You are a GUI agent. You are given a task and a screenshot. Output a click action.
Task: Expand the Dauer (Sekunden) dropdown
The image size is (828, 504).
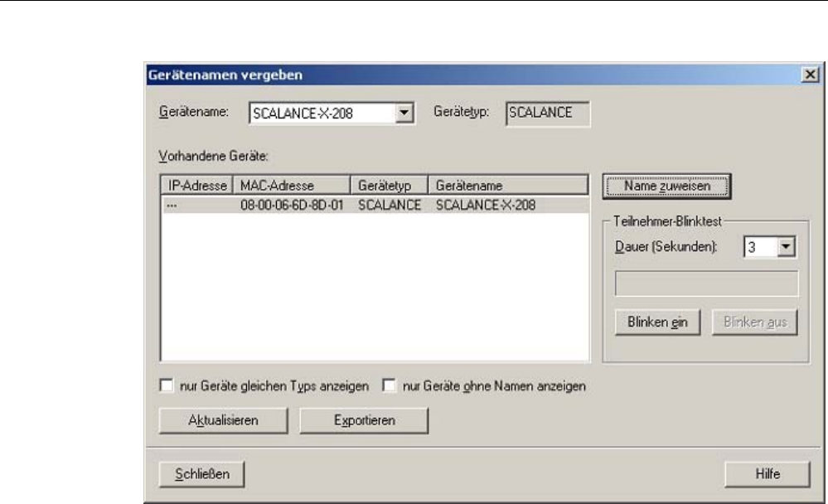[x=786, y=247]
